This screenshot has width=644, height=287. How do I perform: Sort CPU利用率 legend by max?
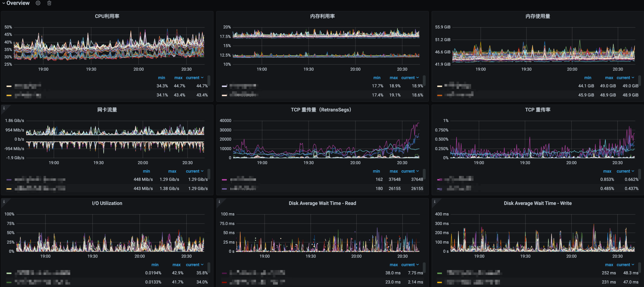click(178, 78)
